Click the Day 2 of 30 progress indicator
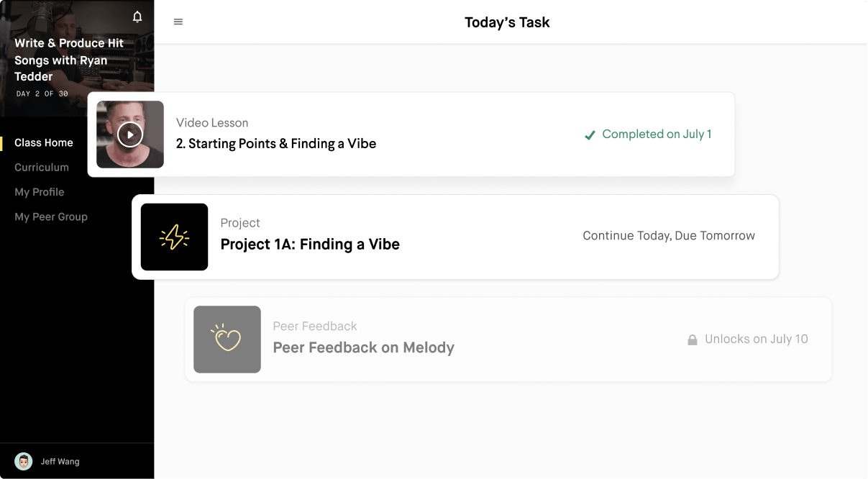Screen dimensions: 868x479 [40, 93]
